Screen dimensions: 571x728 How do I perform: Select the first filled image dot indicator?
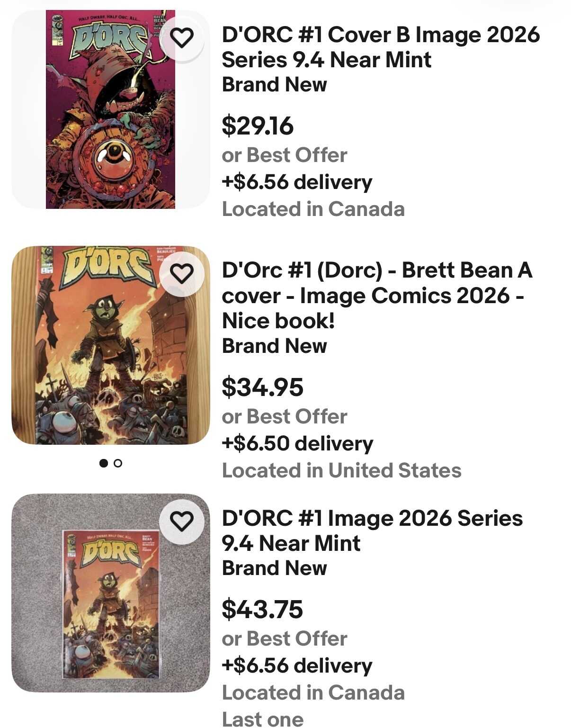pyautogui.click(x=103, y=463)
